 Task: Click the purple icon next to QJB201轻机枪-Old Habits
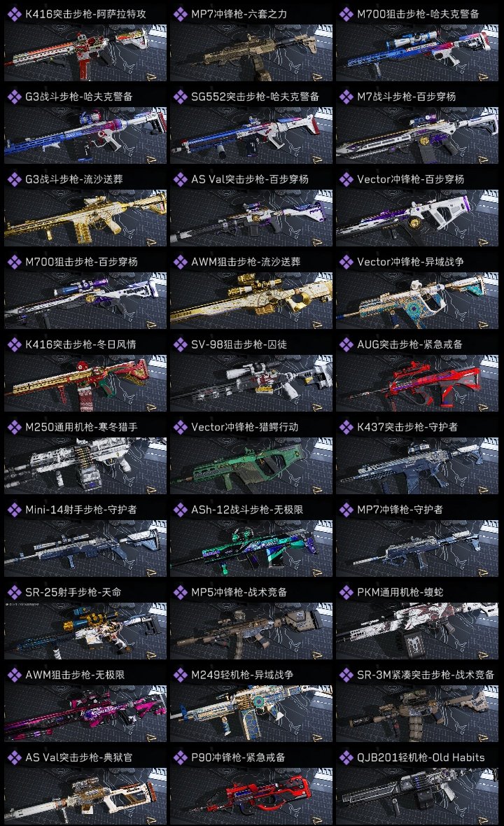346,757
